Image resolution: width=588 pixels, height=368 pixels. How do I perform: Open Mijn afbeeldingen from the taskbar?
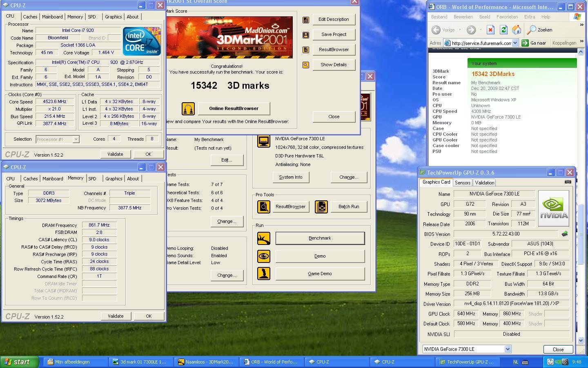76,362
